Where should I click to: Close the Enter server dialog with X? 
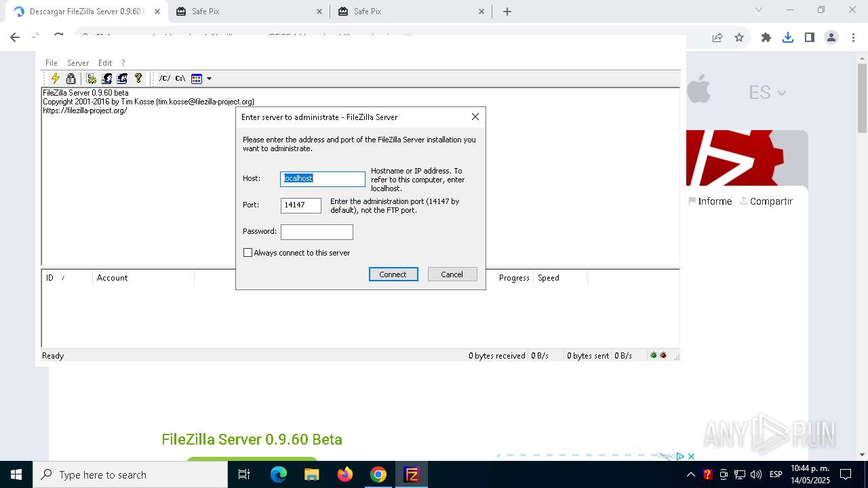tap(475, 117)
